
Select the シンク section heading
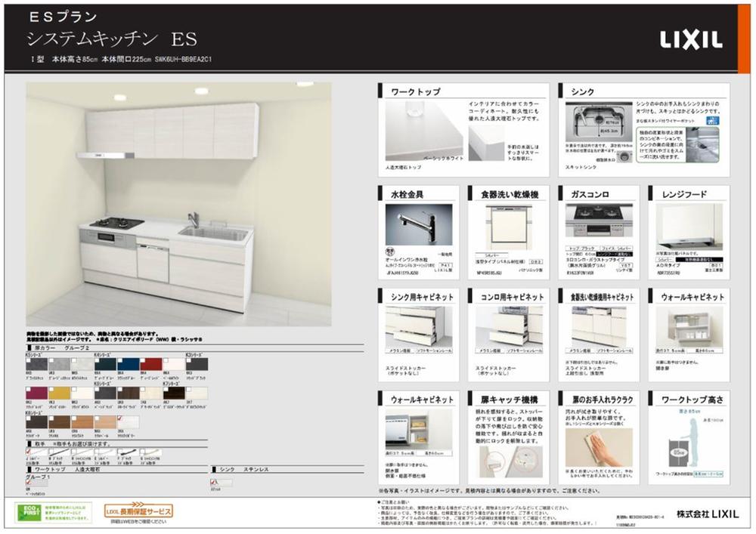pos(583,91)
